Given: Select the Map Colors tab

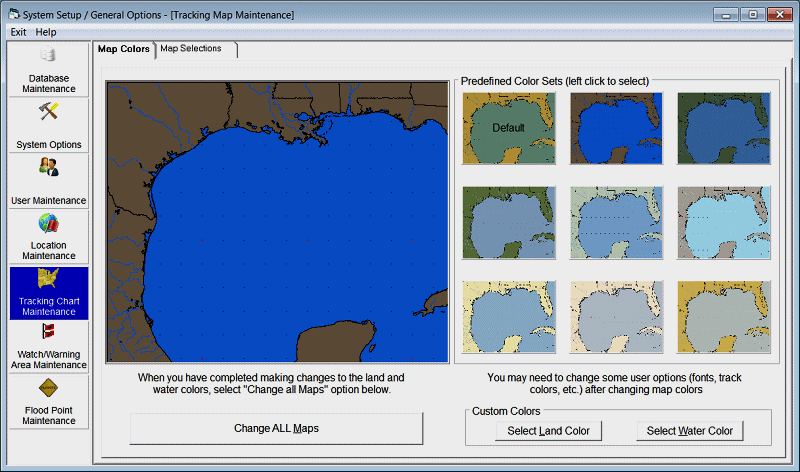Looking at the screenshot, I should 124,49.
